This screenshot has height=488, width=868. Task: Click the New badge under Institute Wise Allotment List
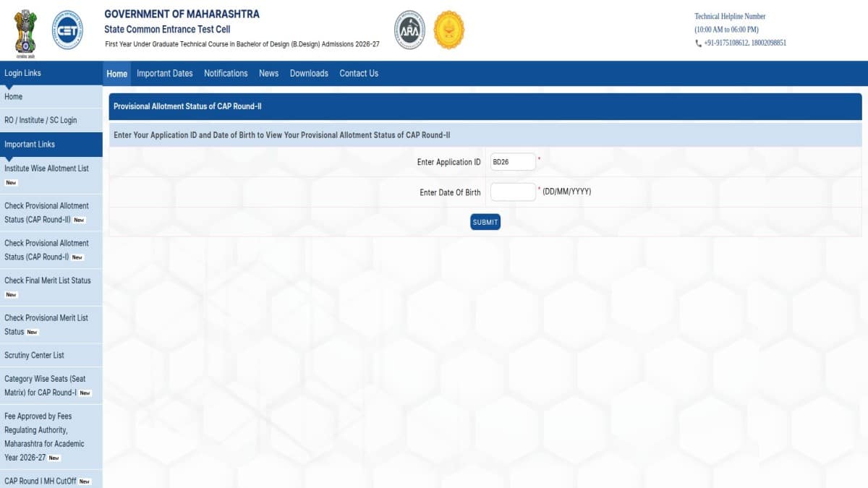point(11,183)
